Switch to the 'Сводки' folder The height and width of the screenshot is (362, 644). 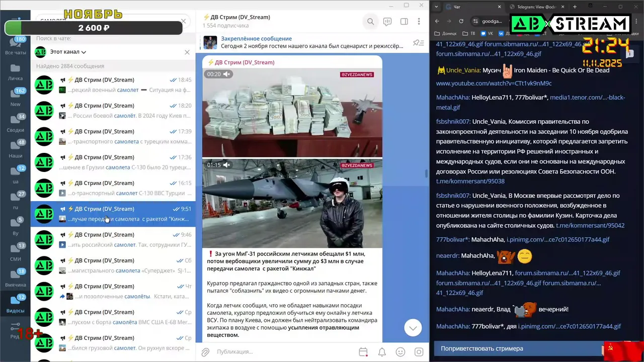tap(15, 124)
